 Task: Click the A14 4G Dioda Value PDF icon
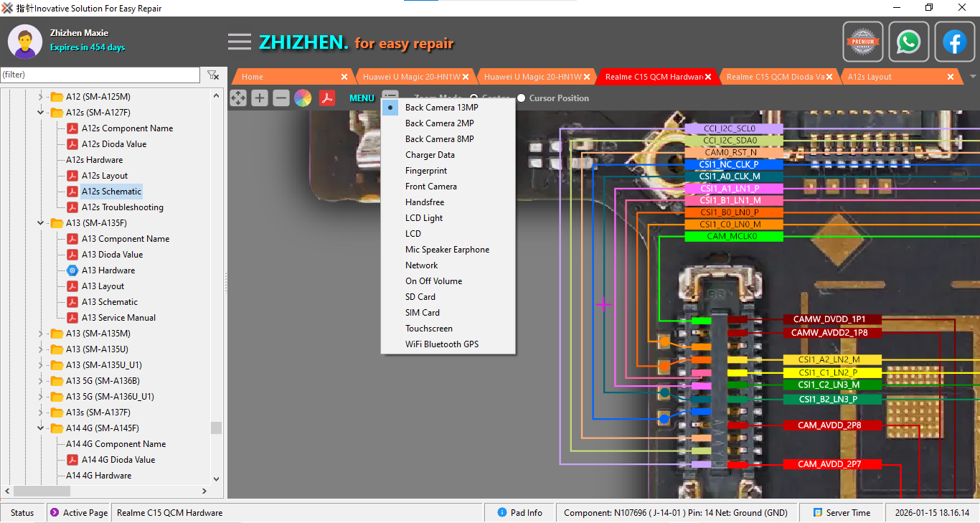coord(72,460)
